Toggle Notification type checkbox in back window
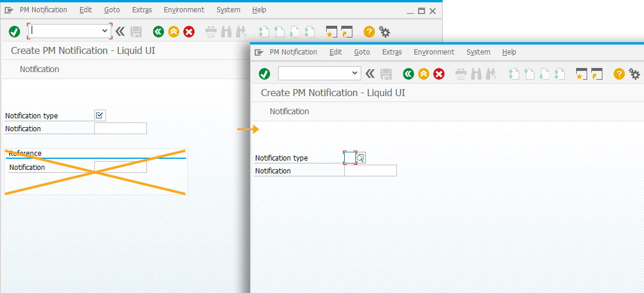This screenshot has width=644, height=293. pos(100,115)
